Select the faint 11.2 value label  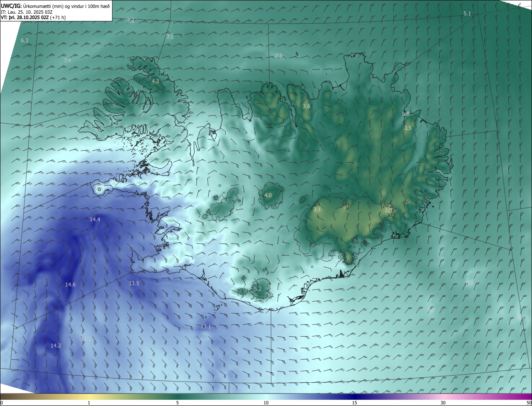tap(86, 339)
